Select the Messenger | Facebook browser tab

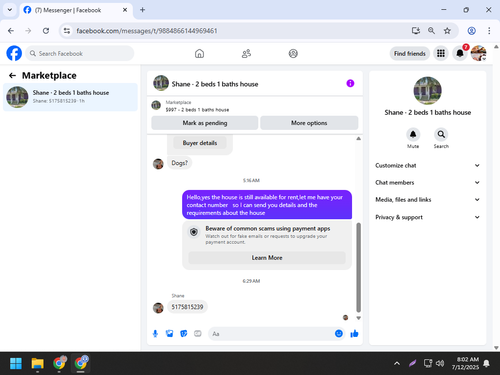76,10
